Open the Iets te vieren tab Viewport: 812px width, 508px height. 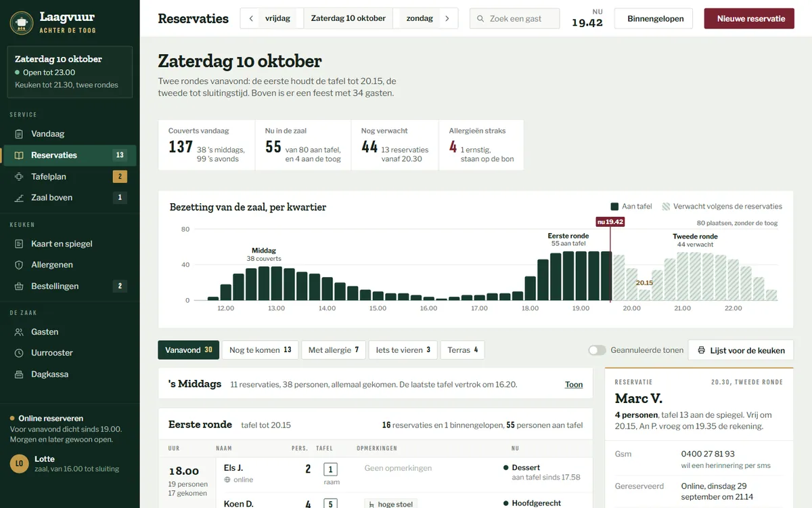(403, 350)
